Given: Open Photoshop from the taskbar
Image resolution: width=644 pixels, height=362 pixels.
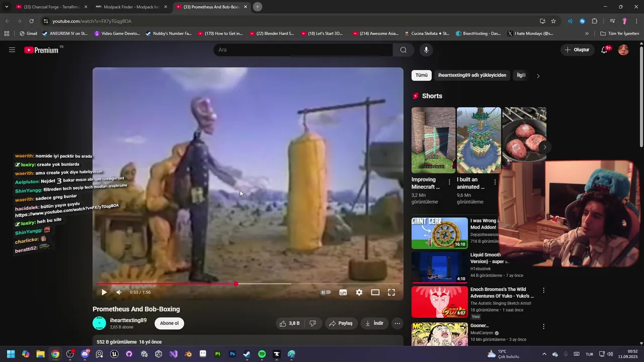Looking at the screenshot, I should (x=232, y=354).
